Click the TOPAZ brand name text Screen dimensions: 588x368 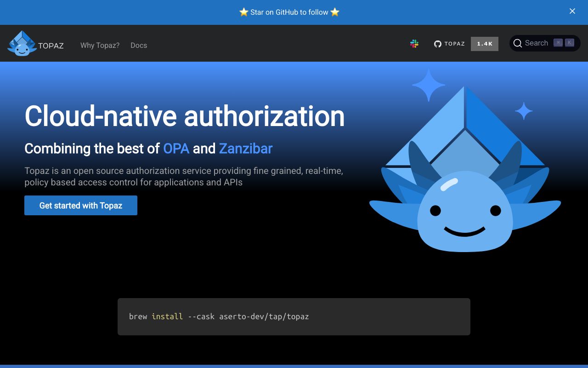click(51, 46)
